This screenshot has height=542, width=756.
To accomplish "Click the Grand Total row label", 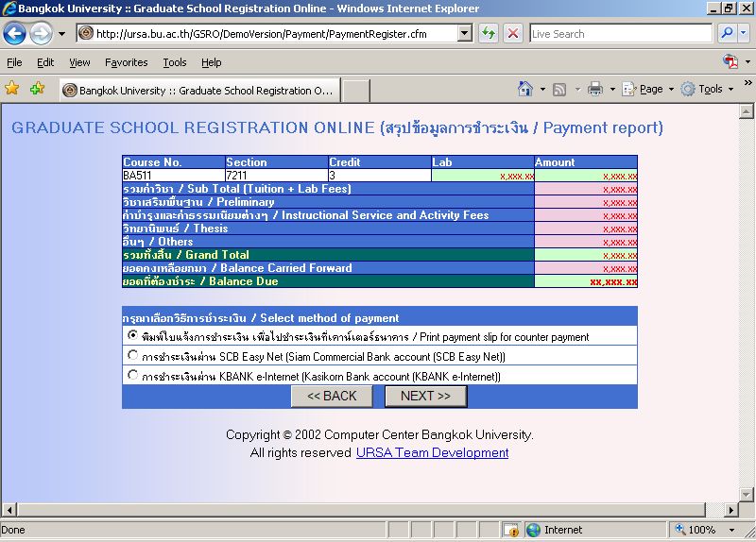I will [186, 255].
